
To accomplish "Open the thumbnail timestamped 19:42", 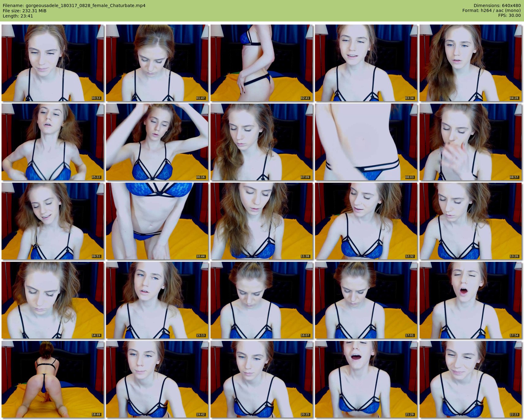I will (x=157, y=379).
